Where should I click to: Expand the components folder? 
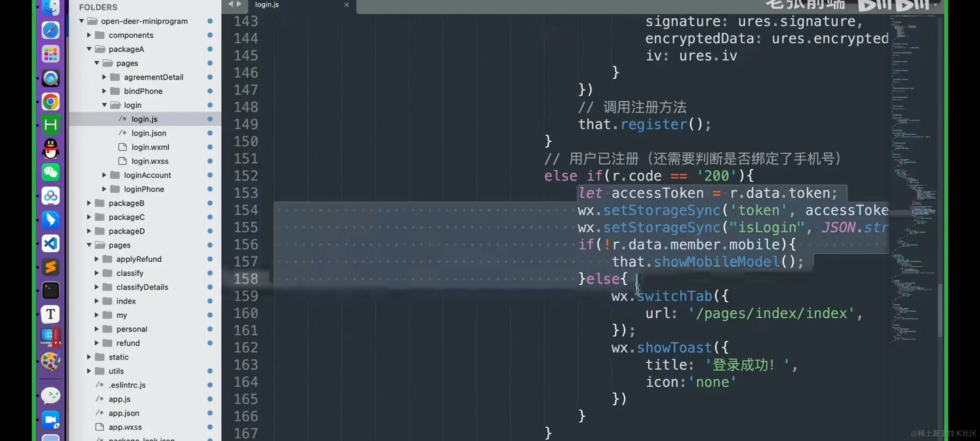tap(89, 35)
